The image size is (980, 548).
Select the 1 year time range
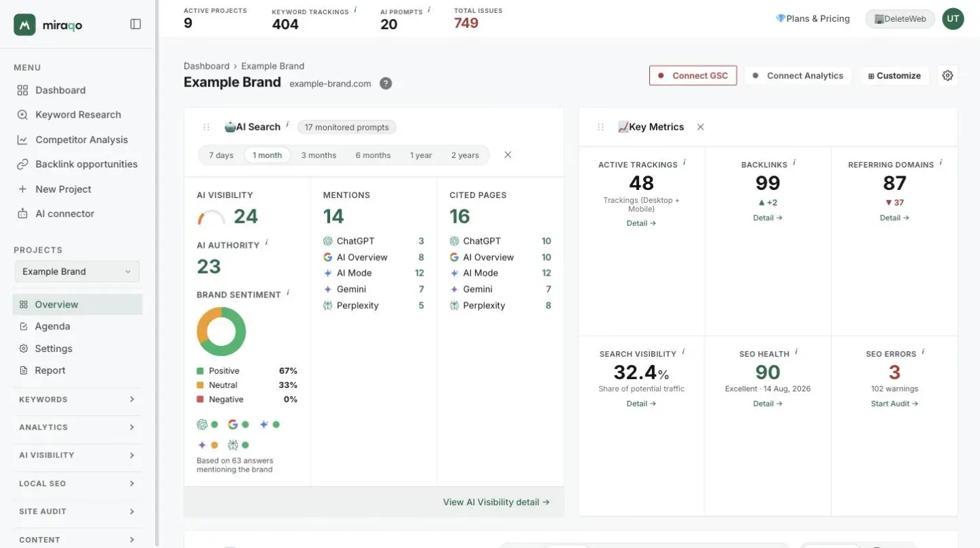coord(421,155)
